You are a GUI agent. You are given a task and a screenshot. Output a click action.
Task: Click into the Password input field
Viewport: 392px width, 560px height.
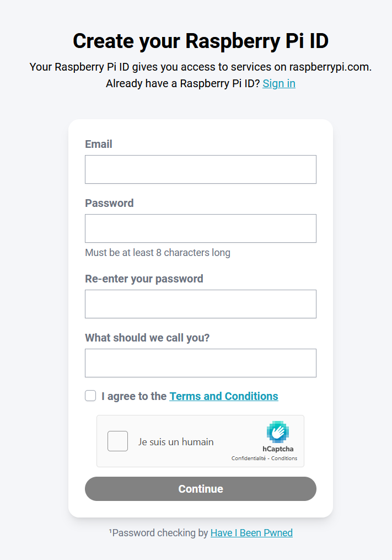point(201,228)
